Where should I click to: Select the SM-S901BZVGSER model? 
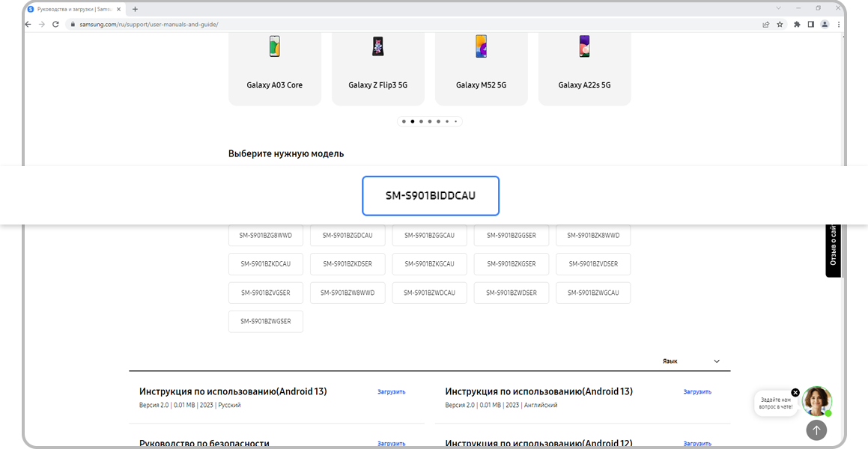point(266,293)
